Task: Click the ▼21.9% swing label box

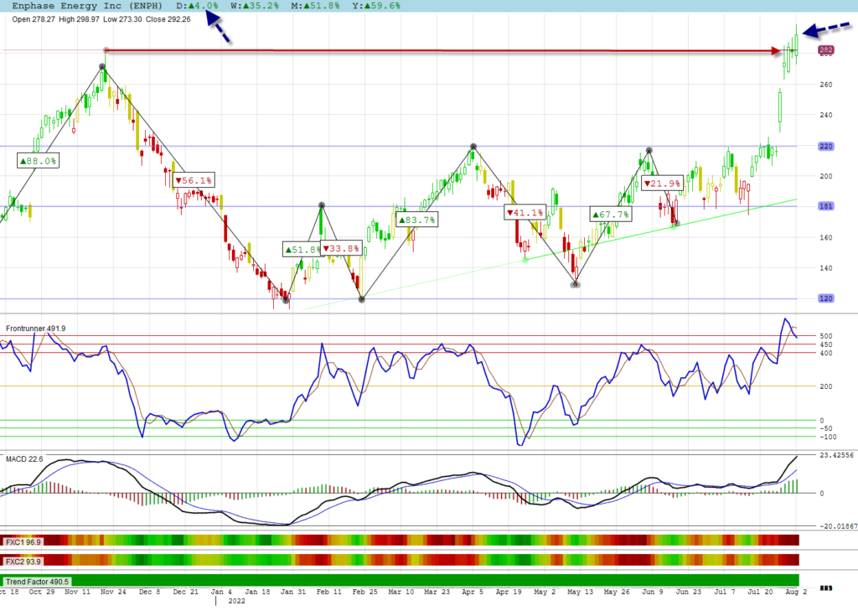Action: 662,184
